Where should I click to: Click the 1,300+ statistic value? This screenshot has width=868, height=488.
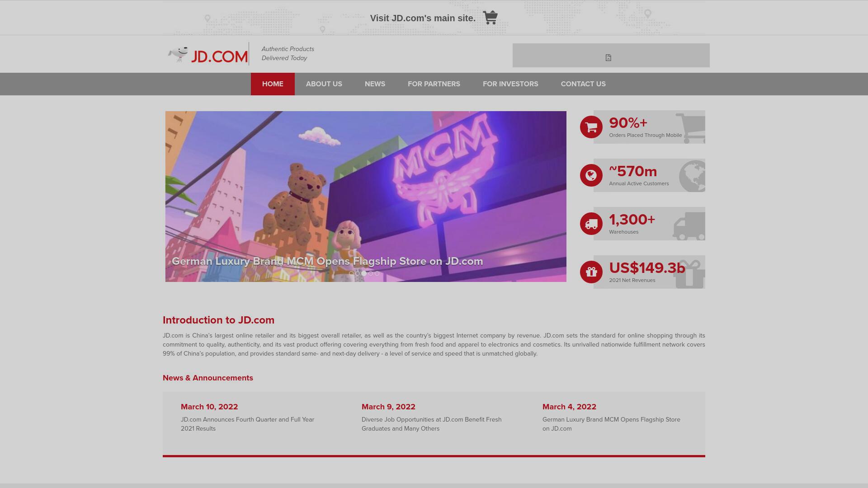click(x=632, y=220)
